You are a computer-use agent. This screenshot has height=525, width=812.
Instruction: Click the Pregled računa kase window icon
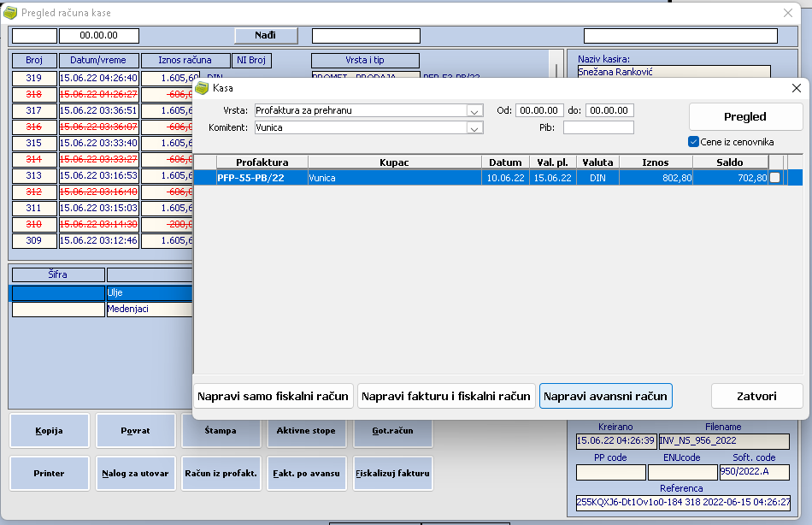tap(10, 13)
